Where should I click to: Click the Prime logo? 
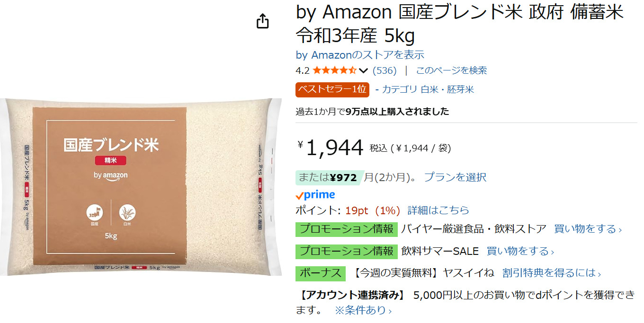pyautogui.click(x=315, y=195)
